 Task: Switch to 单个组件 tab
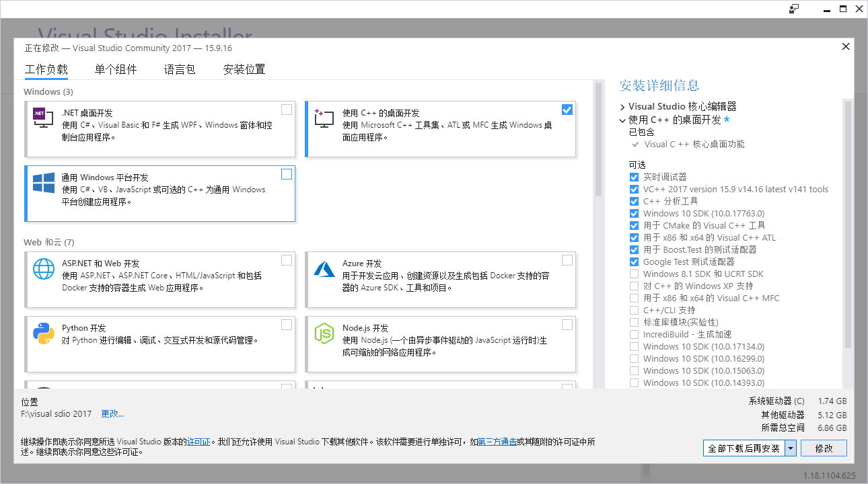pos(116,69)
